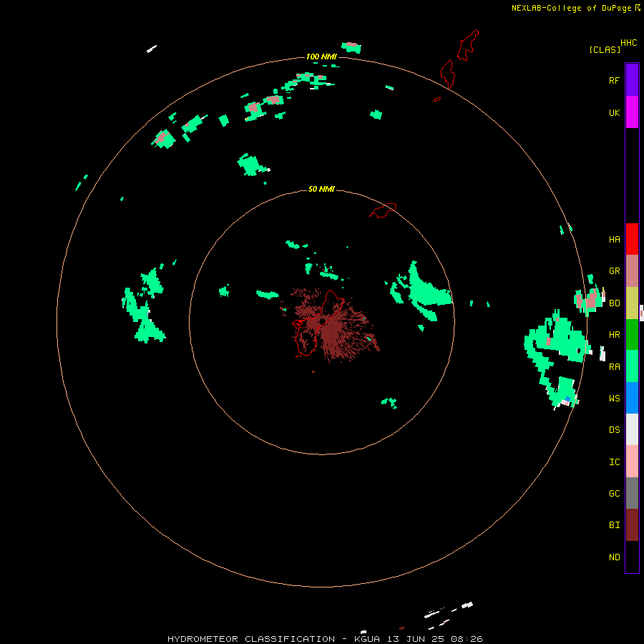Image resolution: width=644 pixels, height=644 pixels.
Task: Click the GR legend label
Action: [x=614, y=271]
